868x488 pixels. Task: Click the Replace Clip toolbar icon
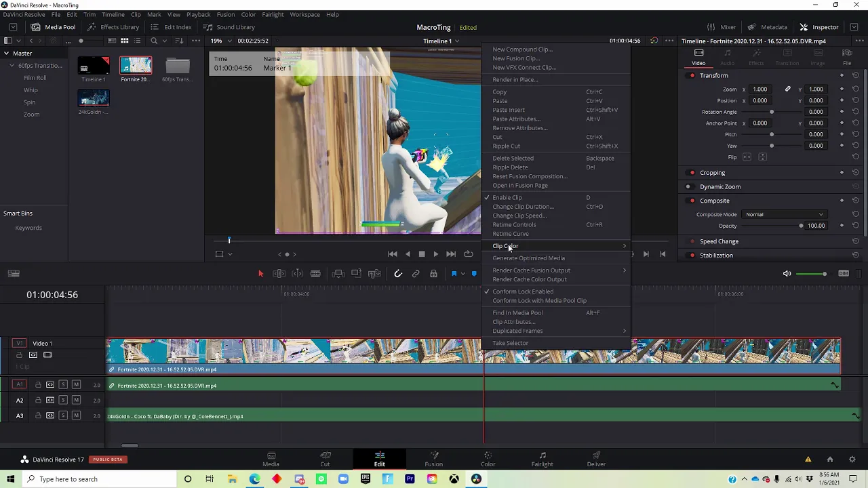tap(374, 274)
